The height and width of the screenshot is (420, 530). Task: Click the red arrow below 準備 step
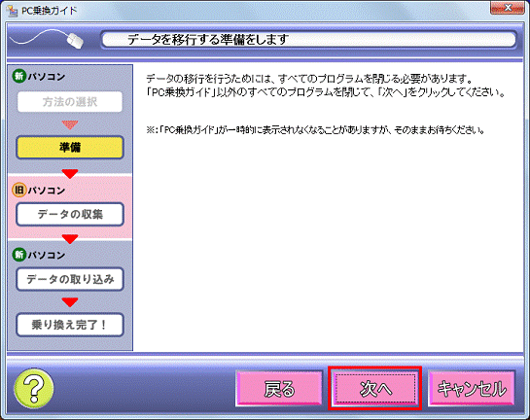tap(70, 173)
